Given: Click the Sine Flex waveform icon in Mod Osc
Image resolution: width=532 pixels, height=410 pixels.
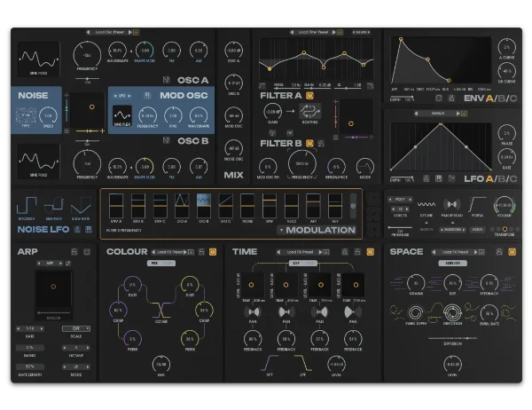Looking at the screenshot, I should click(x=123, y=115).
